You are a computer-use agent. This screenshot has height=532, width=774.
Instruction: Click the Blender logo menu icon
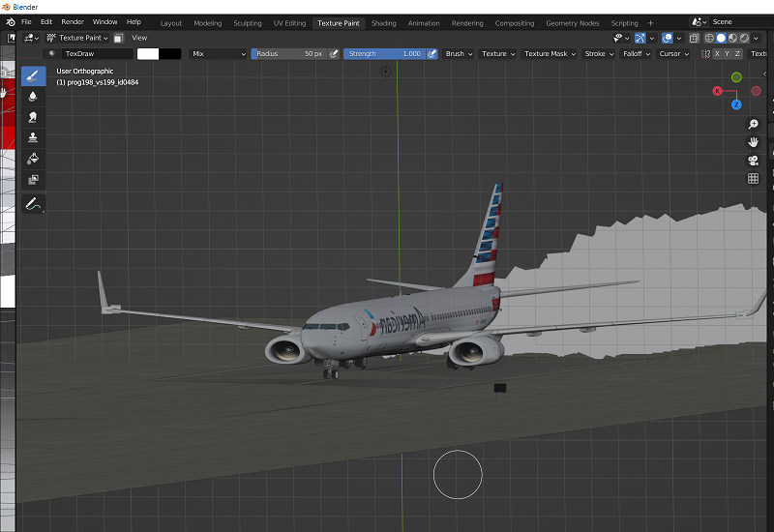click(x=11, y=22)
